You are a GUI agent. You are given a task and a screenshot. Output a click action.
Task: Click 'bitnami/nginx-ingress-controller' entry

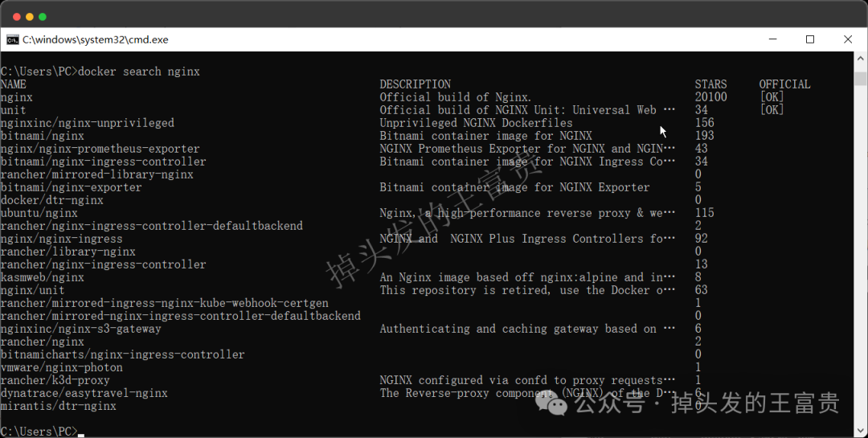click(104, 162)
